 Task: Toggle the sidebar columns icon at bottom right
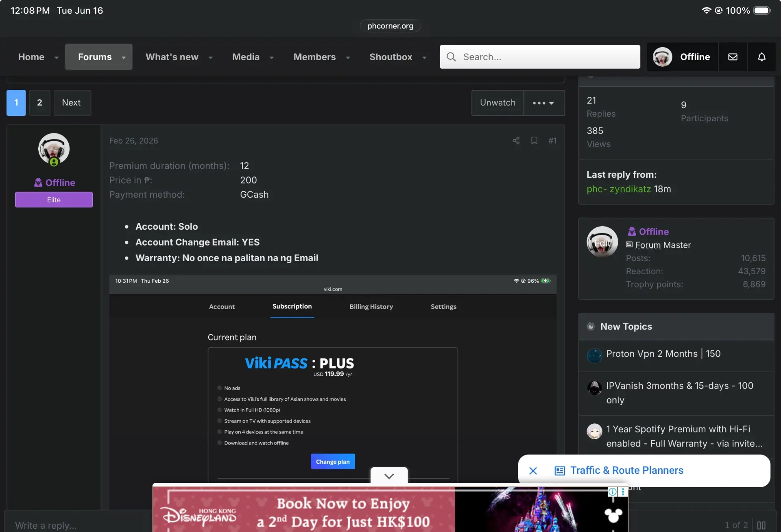click(x=761, y=525)
